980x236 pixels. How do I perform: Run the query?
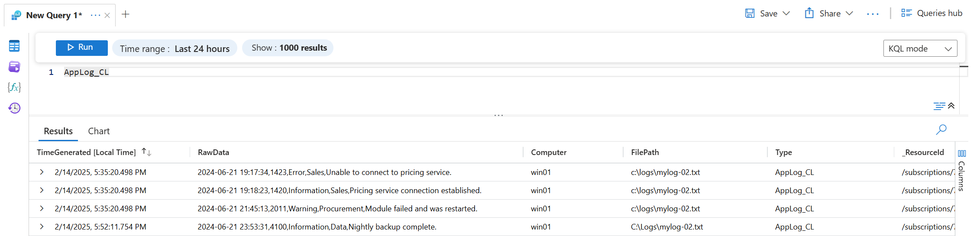point(81,48)
